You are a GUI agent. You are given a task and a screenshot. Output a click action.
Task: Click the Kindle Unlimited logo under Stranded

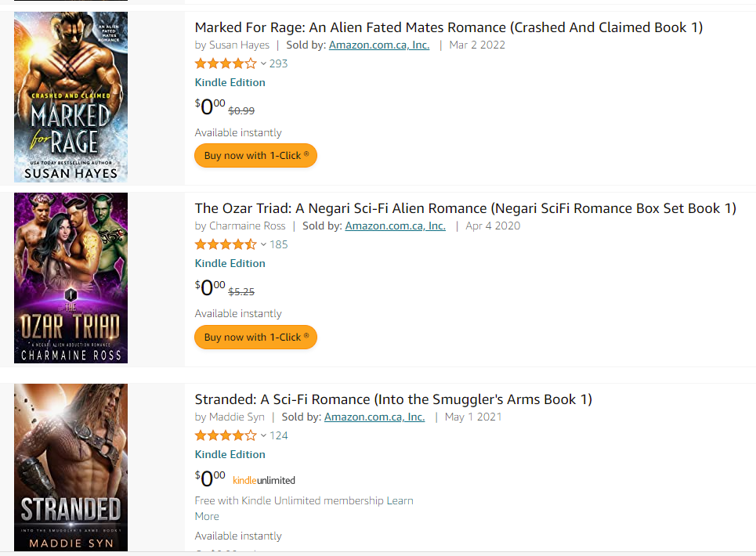264,480
